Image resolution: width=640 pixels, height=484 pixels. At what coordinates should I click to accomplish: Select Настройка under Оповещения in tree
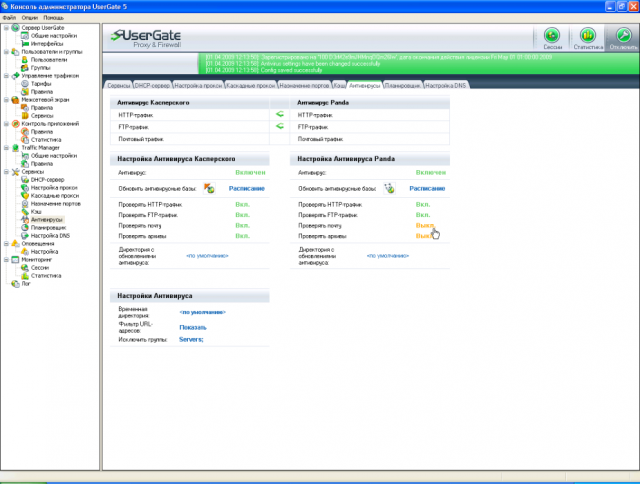(x=44, y=252)
